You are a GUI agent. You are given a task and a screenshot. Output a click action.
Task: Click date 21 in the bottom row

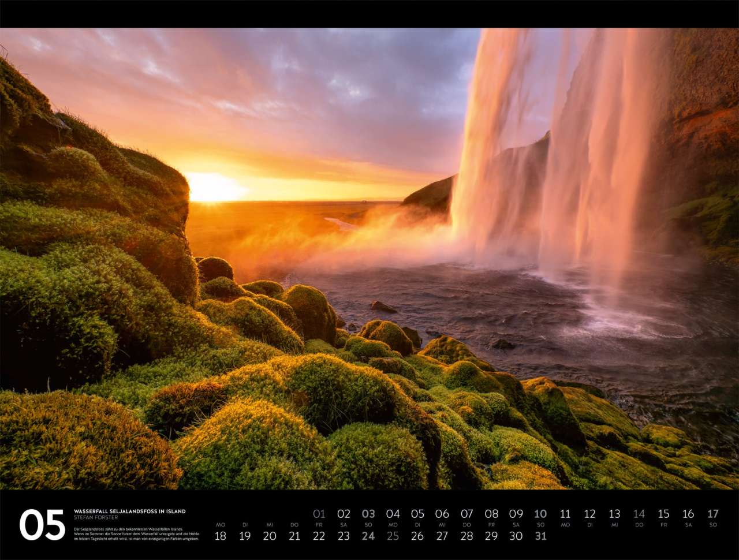(294, 536)
